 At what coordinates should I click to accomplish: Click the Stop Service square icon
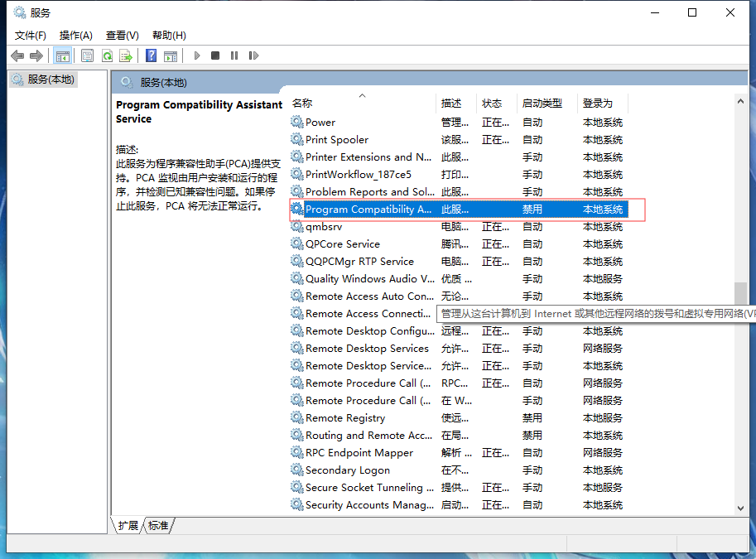pyautogui.click(x=215, y=55)
